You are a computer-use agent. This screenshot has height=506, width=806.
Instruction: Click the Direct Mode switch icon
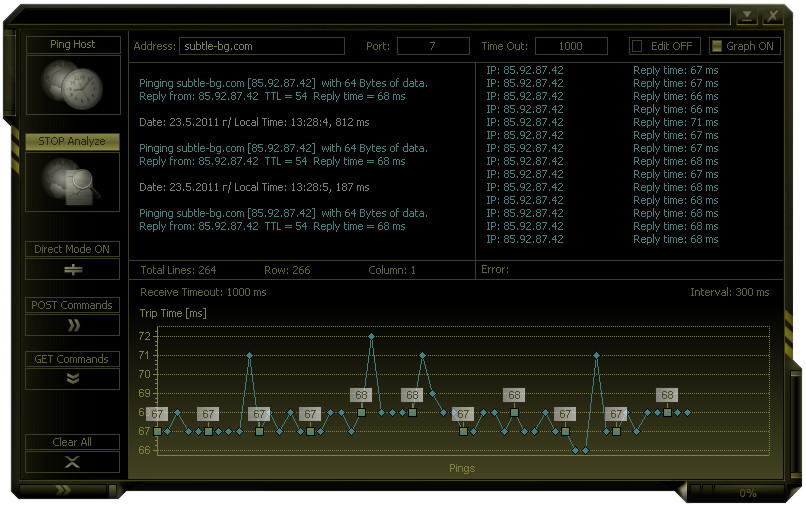[x=72, y=269]
